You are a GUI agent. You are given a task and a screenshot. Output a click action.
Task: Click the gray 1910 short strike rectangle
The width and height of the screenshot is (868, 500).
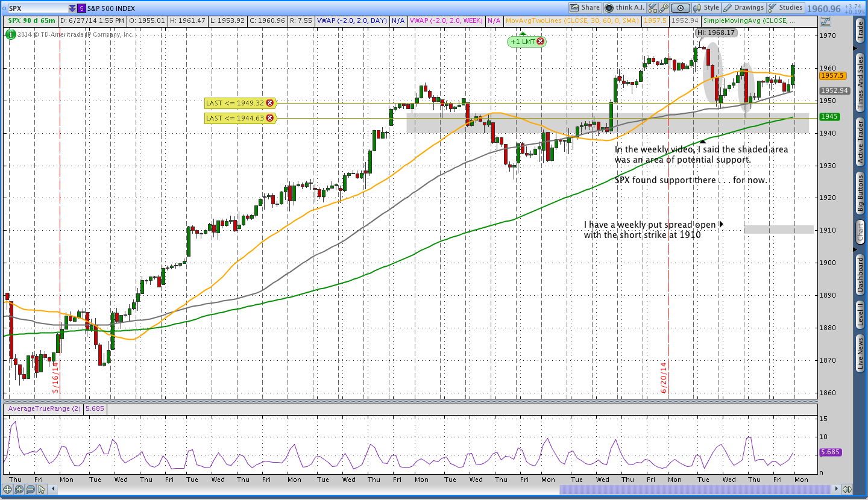(779, 230)
